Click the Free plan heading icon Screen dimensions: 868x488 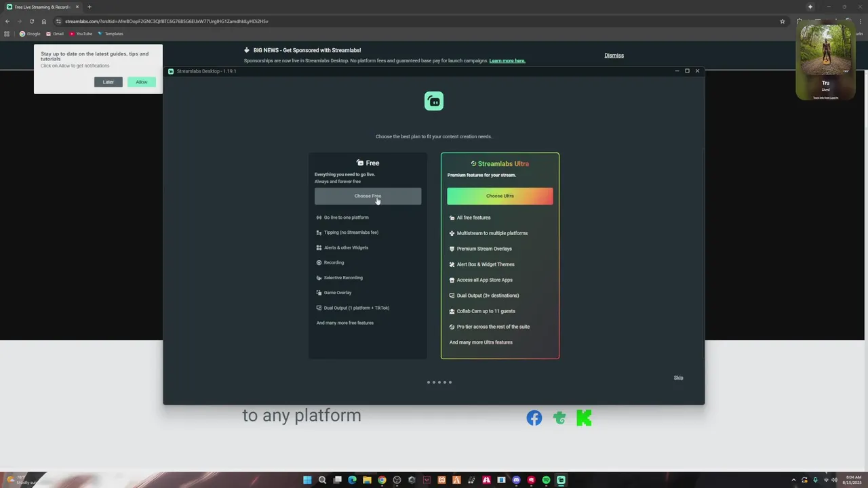click(x=360, y=163)
